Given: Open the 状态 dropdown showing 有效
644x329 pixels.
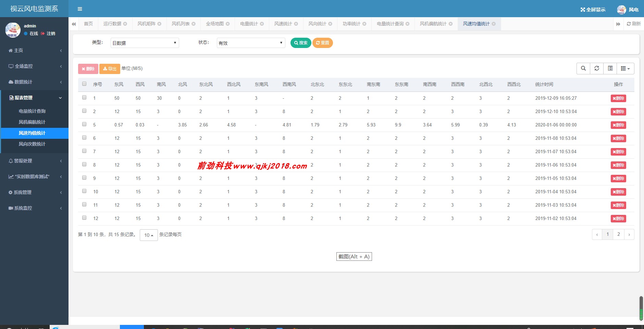Looking at the screenshot, I should (250, 42).
